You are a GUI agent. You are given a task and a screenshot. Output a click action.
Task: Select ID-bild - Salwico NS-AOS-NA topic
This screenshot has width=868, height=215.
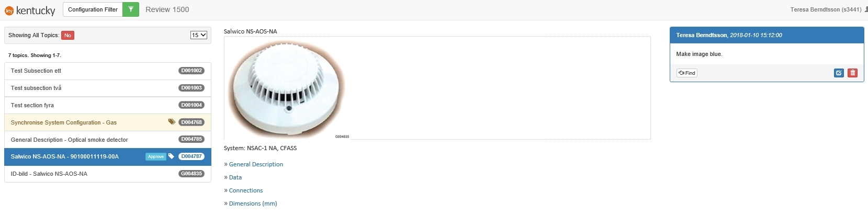108,174
